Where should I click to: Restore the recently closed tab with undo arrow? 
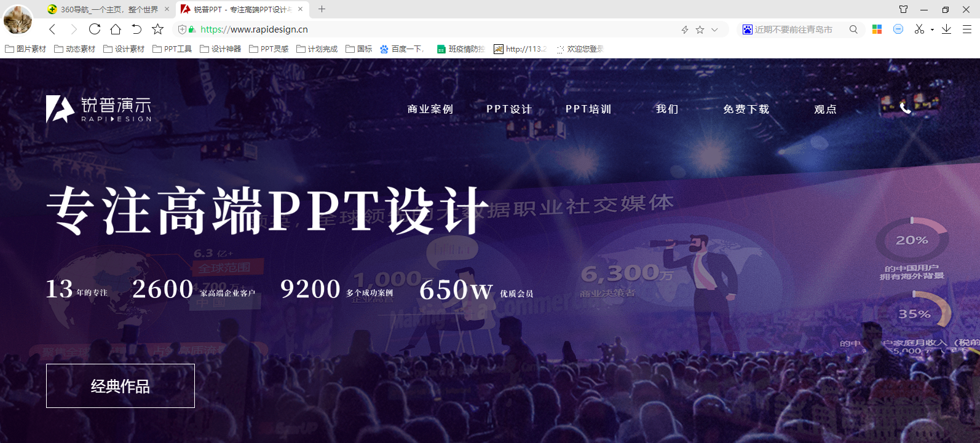click(136, 29)
